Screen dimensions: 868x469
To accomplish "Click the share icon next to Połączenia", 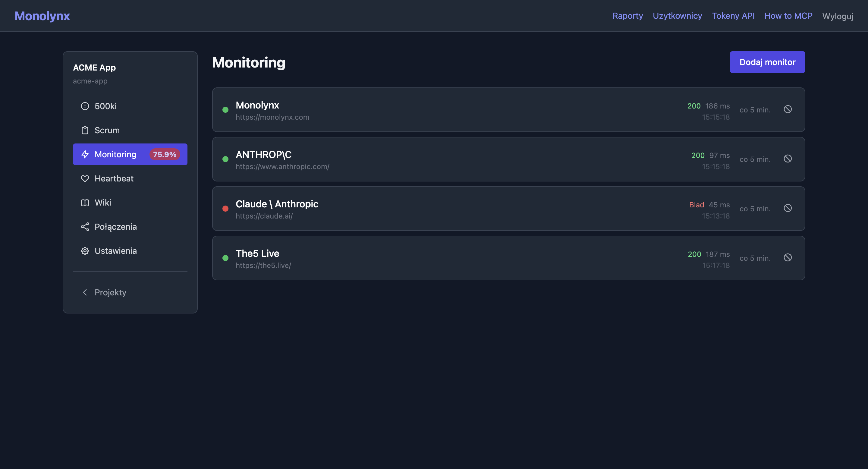I will click(x=85, y=226).
